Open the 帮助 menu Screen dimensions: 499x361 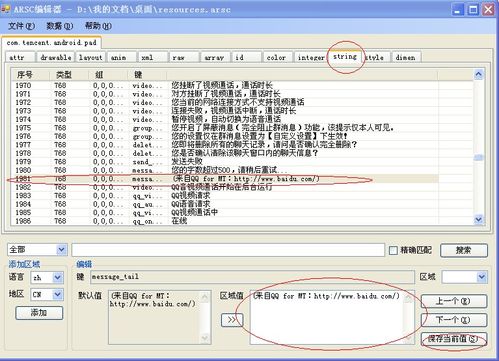tap(98, 26)
